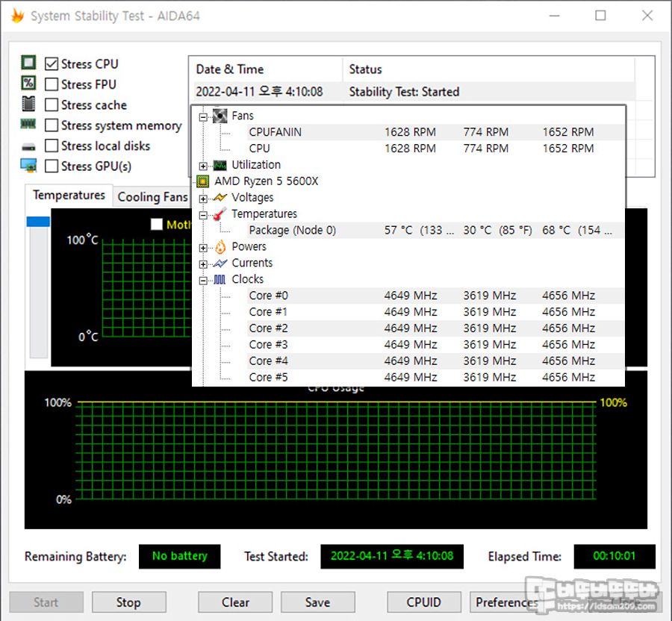Select the CPU fan row under Fans
Screen dimensions: 672x621
coord(435,149)
